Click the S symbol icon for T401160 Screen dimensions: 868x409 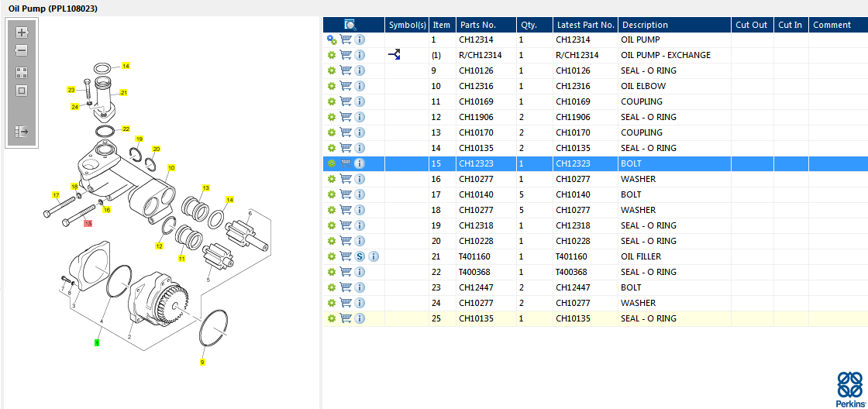click(x=360, y=257)
